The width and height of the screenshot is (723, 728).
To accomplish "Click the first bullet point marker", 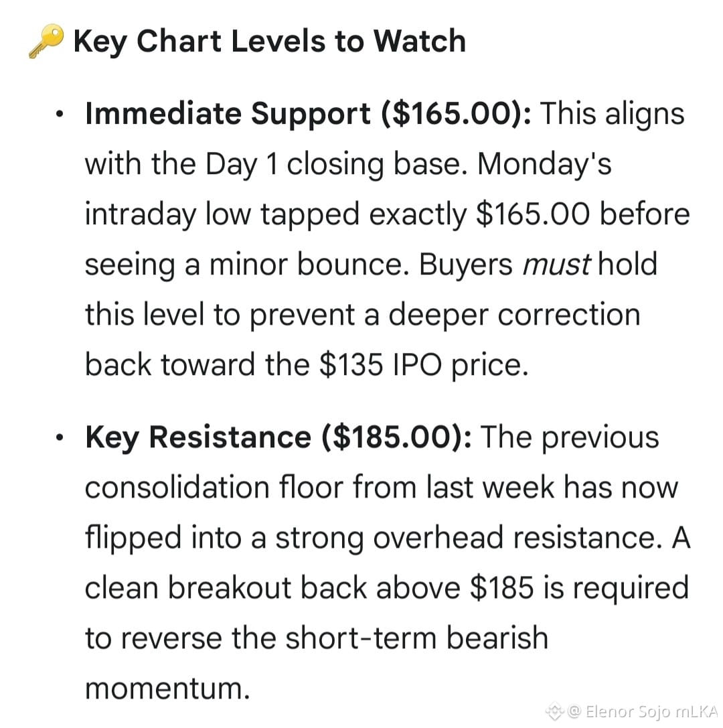I will click(x=59, y=114).
